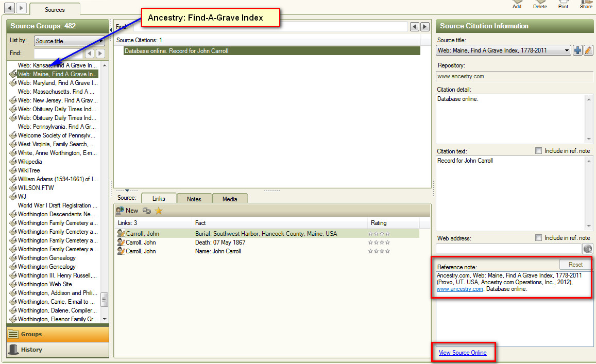The width and height of the screenshot is (596, 364).
Task: Click the source list scroll down arrow
Action: [105, 319]
